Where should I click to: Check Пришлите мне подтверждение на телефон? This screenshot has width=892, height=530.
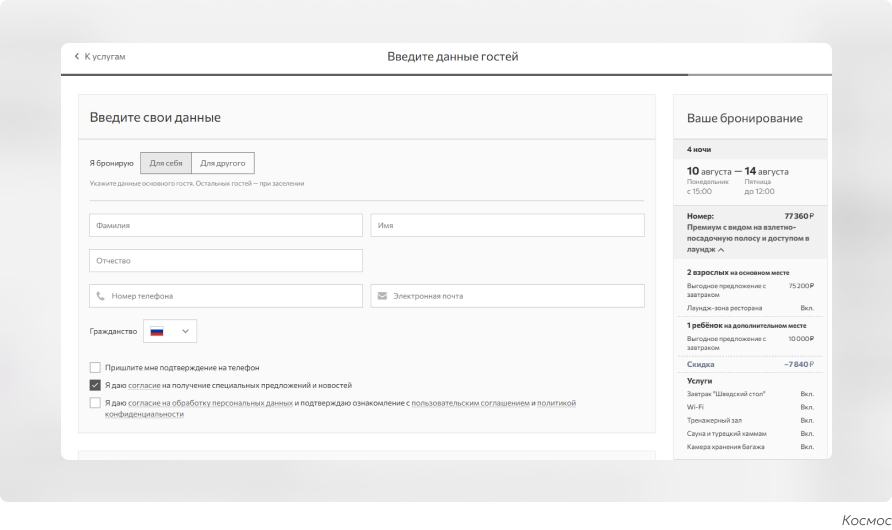(x=95, y=367)
